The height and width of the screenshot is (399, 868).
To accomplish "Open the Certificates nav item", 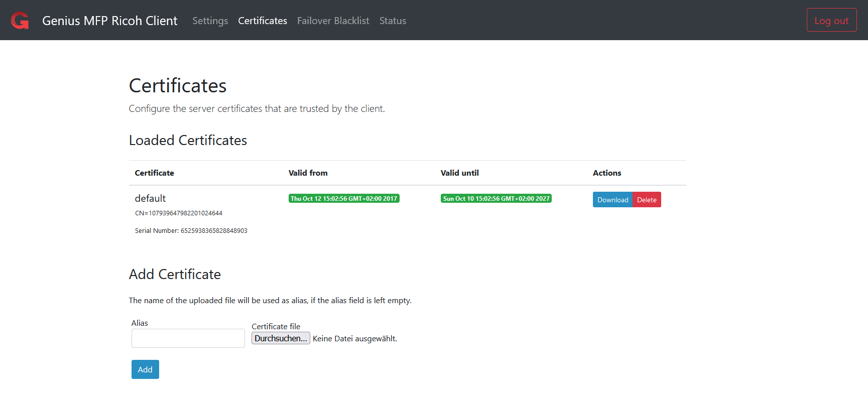I will tap(263, 21).
